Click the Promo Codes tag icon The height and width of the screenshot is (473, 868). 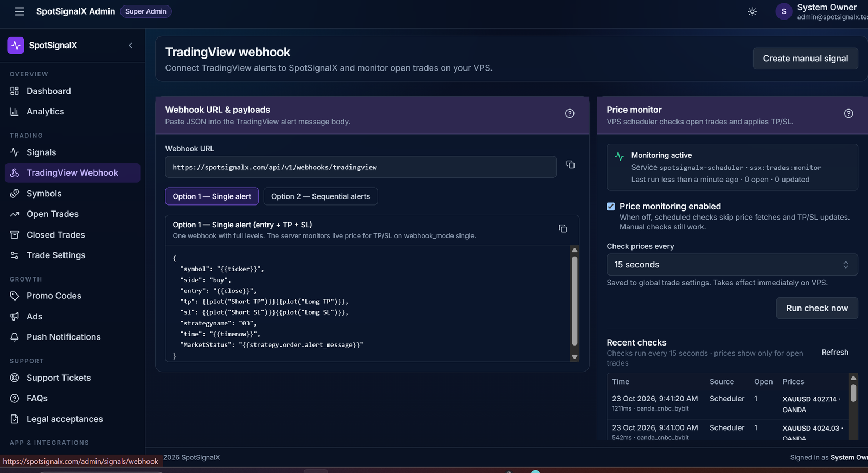pyautogui.click(x=15, y=296)
